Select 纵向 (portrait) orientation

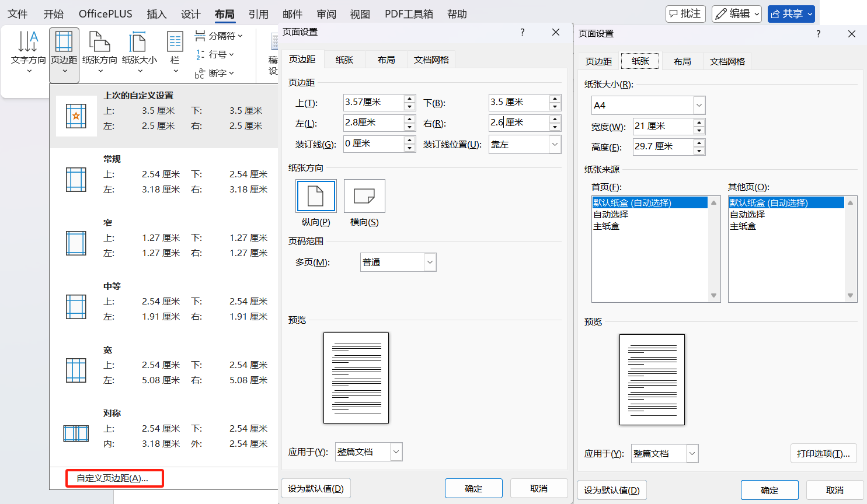[x=316, y=195]
